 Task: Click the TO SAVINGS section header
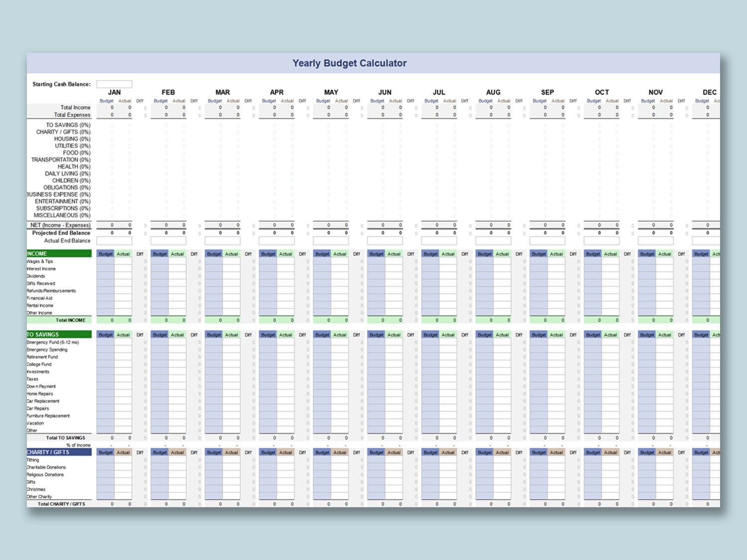[x=42, y=335]
